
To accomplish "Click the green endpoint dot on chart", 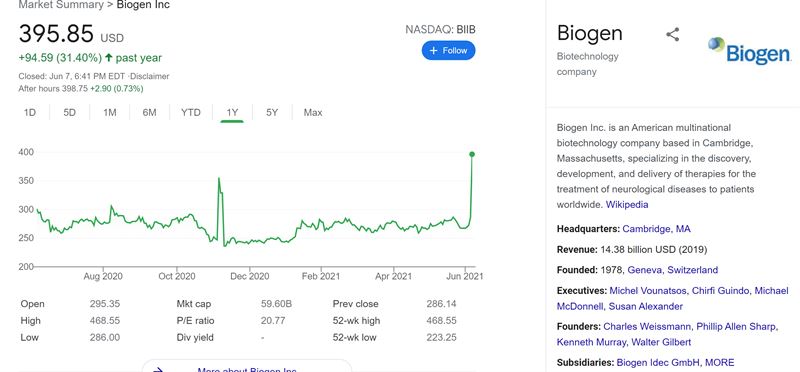I will coord(472,154).
